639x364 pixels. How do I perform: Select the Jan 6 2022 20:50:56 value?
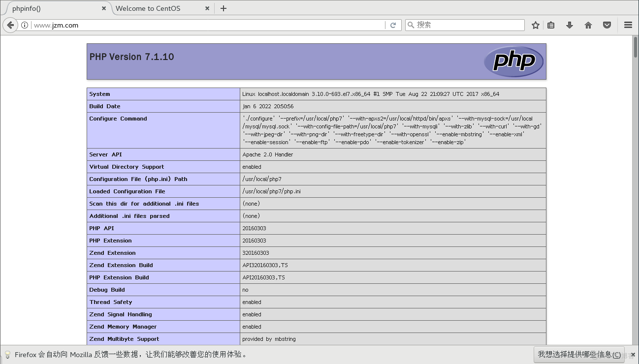pos(268,106)
